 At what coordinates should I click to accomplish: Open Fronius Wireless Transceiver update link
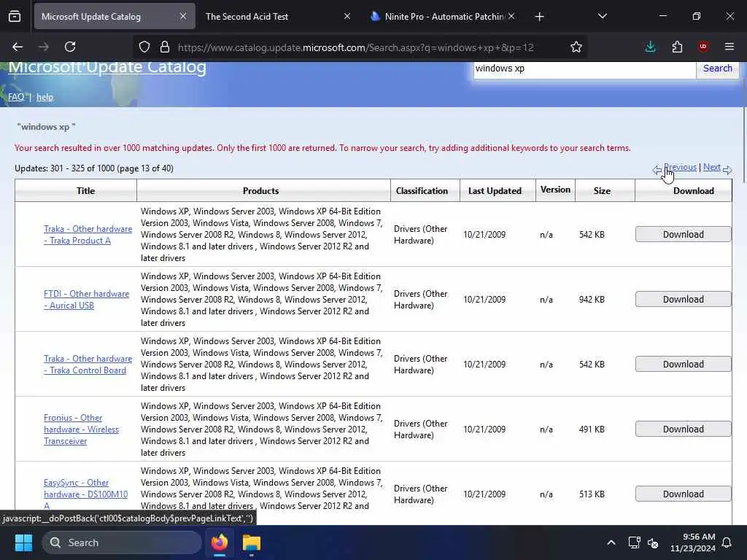pyautogui.click(x=82, y=429)
